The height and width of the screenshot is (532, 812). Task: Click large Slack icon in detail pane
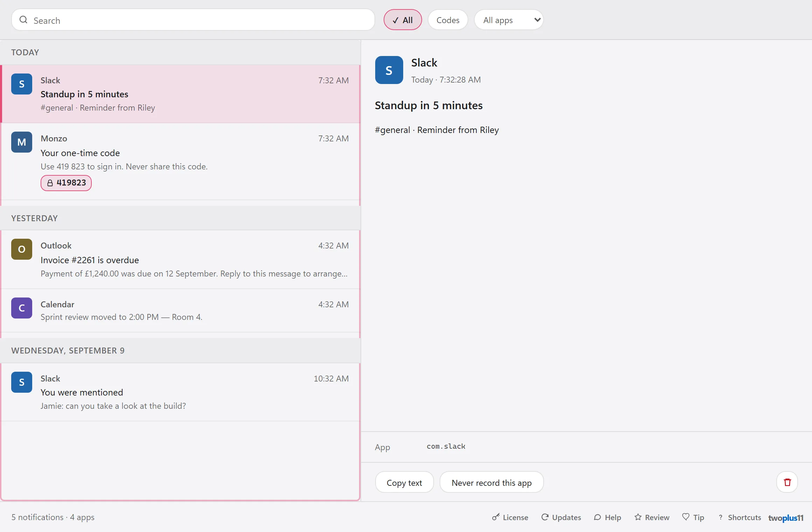(389, 70)
